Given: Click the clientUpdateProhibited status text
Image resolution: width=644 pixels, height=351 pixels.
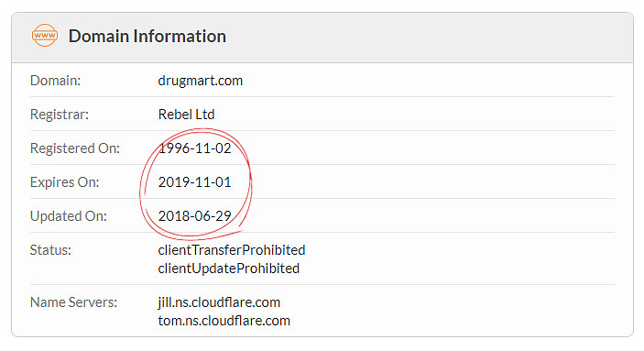Looking at the screenshot, I should pyautogui.click(x=229, y=269).
